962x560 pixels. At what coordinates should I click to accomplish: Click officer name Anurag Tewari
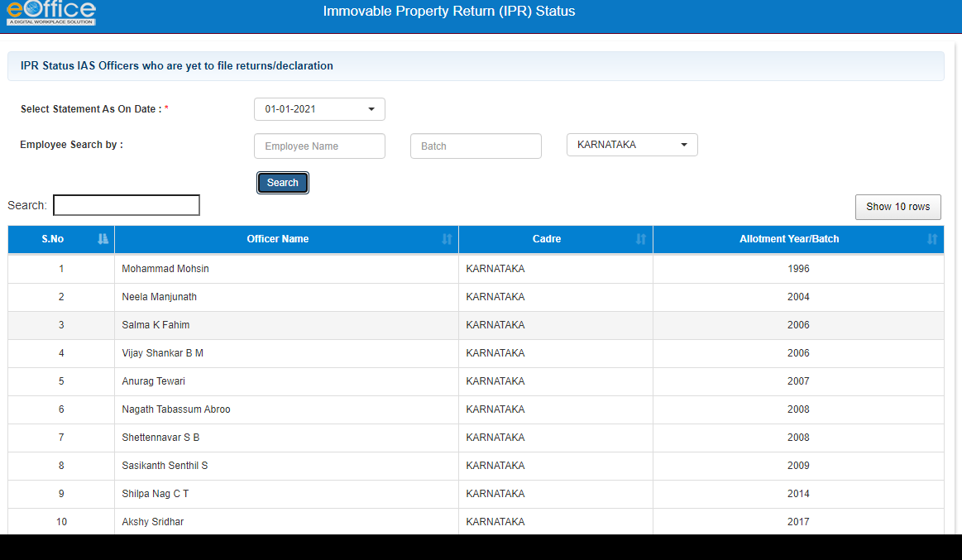point(153,381)
